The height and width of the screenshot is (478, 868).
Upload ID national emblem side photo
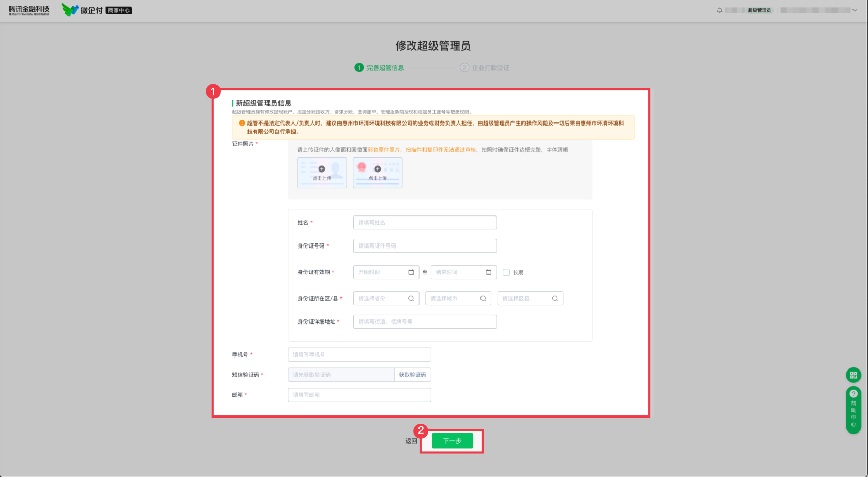click(378, 173)
